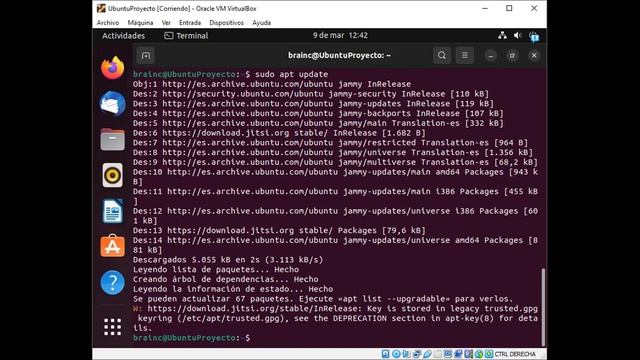The height and width of the screenshot is (360, 640).
Task: Click VirtualBox mouse integration status icon
Action: [479, 354]
